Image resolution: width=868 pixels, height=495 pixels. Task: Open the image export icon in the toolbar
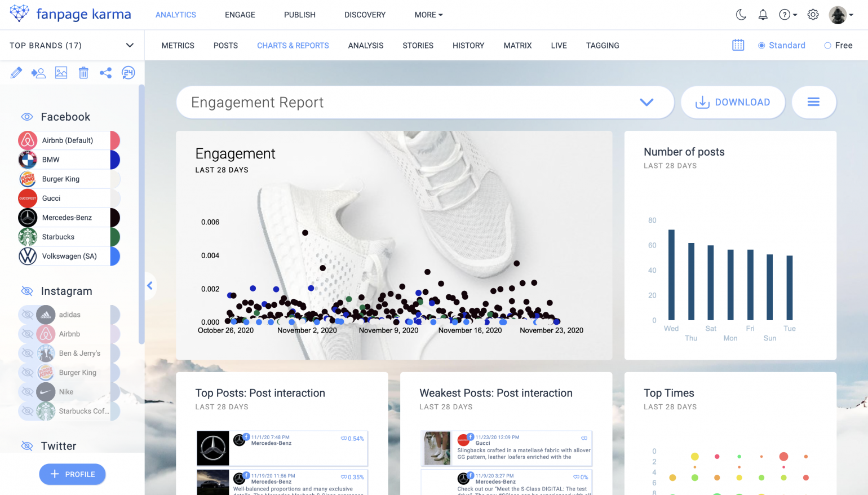61,73
